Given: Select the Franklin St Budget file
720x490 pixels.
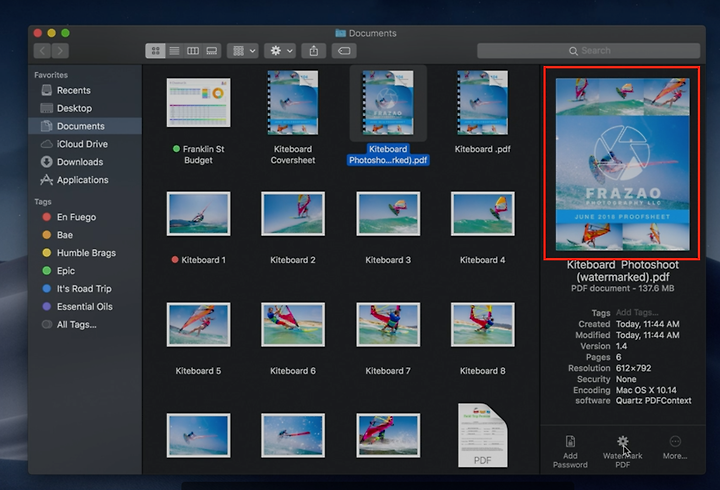Looking at the screenshot, I should click(198, 102).
